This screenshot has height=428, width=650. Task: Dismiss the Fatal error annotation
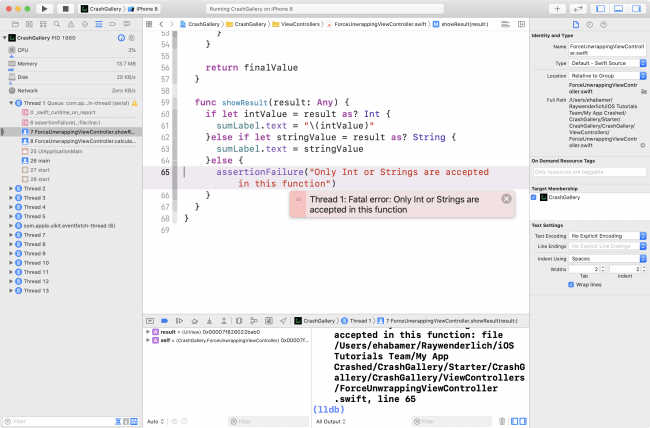(x=506, y=198)
